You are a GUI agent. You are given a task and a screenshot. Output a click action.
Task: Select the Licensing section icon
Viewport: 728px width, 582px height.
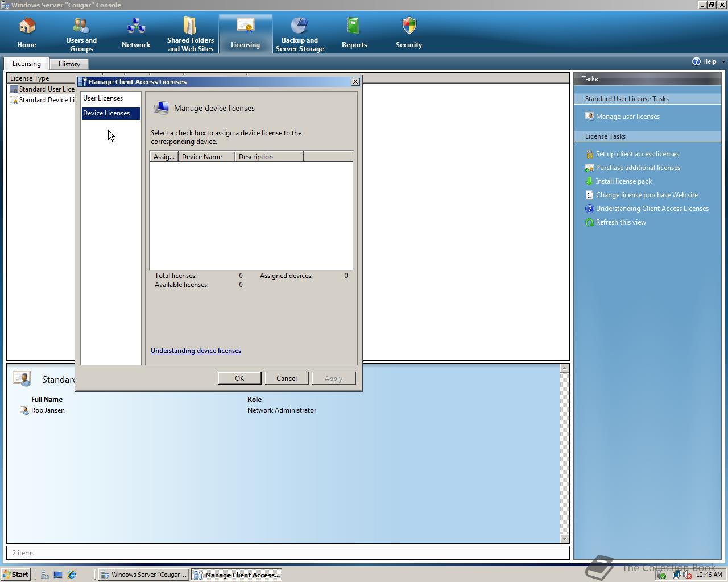click(x=245, y=26)
